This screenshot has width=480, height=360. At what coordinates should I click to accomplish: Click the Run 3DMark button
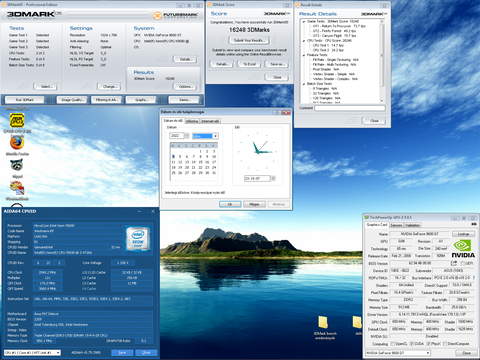(25, 100)
